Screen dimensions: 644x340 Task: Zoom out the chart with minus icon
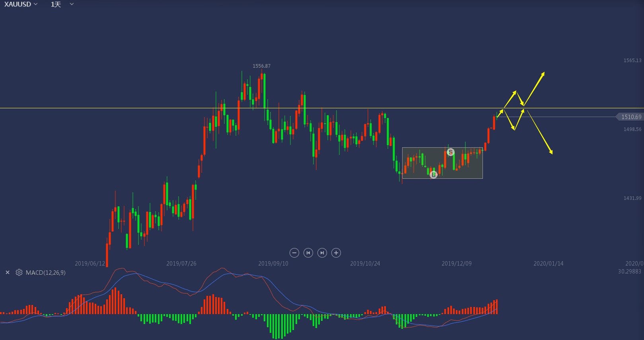tap(294, 253)
